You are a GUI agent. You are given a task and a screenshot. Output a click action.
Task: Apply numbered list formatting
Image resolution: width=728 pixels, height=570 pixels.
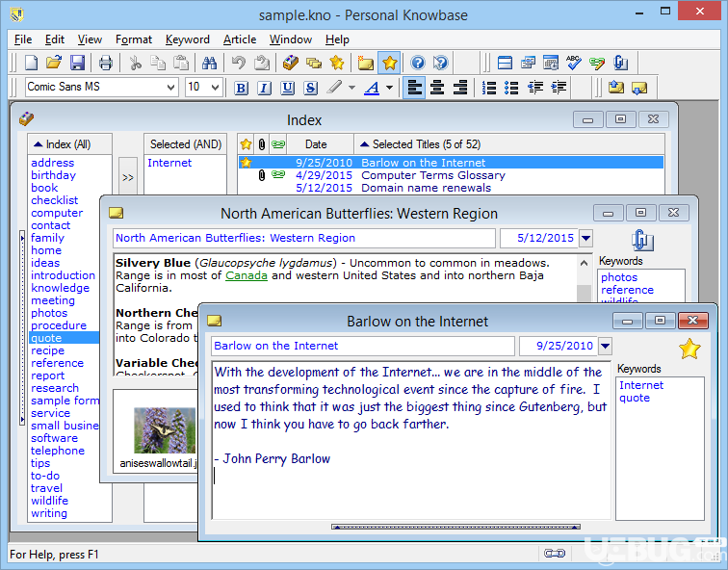(x=489, y=88)
